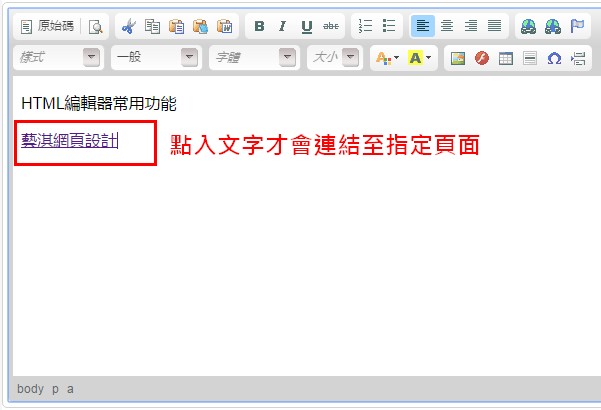
Task: Toggle italic formatting
Action: 283,26
